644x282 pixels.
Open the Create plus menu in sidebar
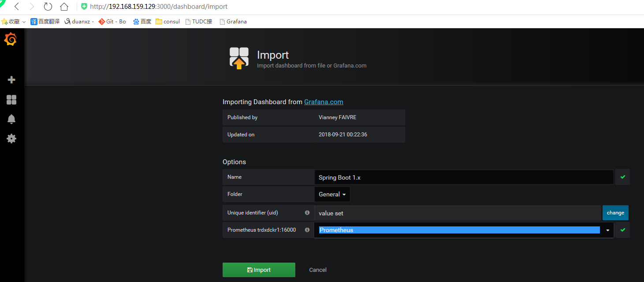point(11,80)
